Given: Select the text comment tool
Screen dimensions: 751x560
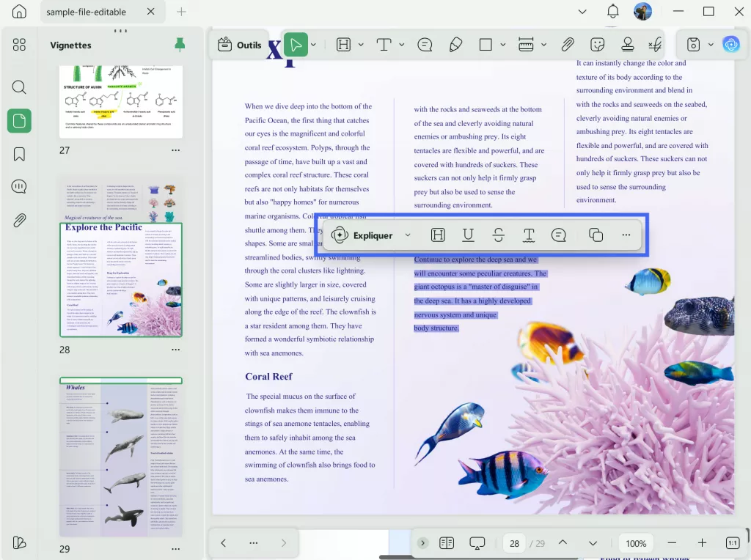Looking at the screenshot, I should coord(425,44).
